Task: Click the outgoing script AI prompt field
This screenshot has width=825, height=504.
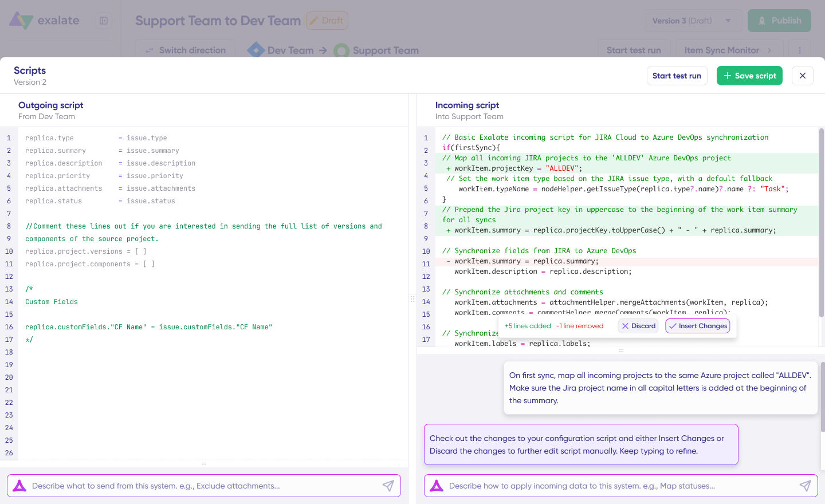Action: tap(204, 486)
